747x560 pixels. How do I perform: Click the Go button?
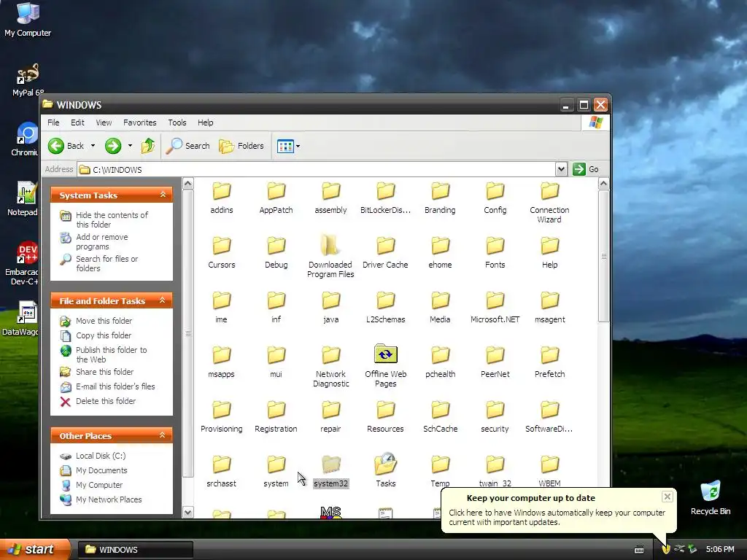(x=586, y=169)
